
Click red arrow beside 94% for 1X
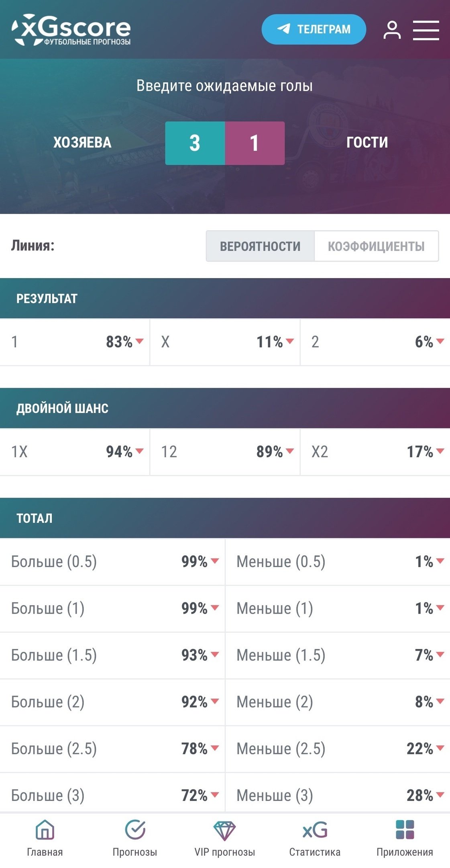[140, 451]
